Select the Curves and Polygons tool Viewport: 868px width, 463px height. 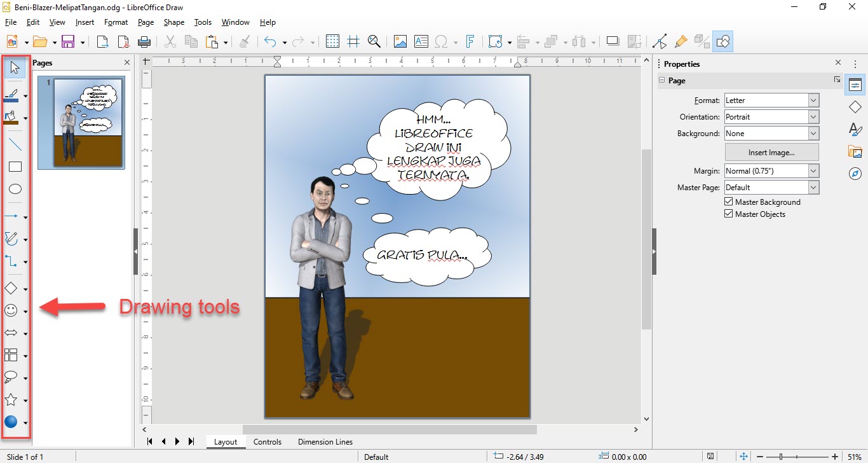coord(11,239)
